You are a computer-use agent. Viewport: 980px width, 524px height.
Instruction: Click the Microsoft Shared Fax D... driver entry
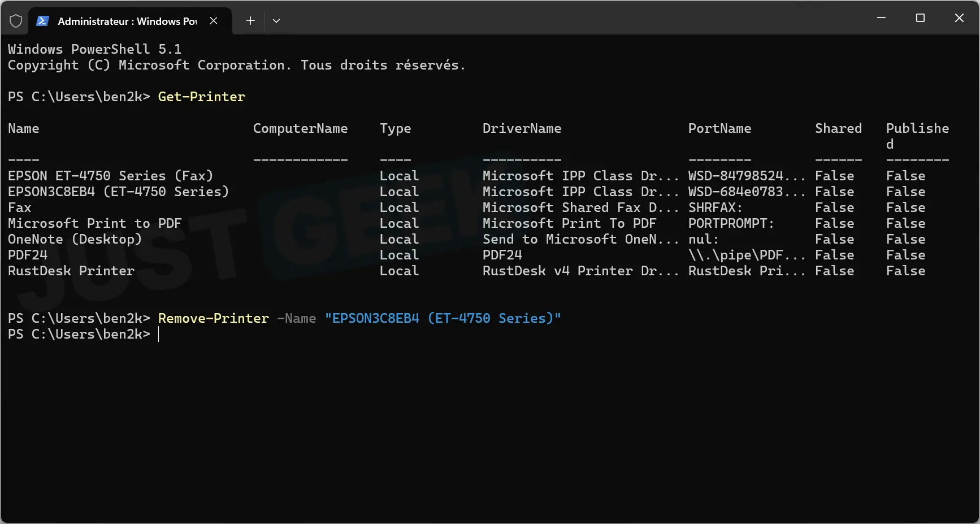tap(581, 207)
